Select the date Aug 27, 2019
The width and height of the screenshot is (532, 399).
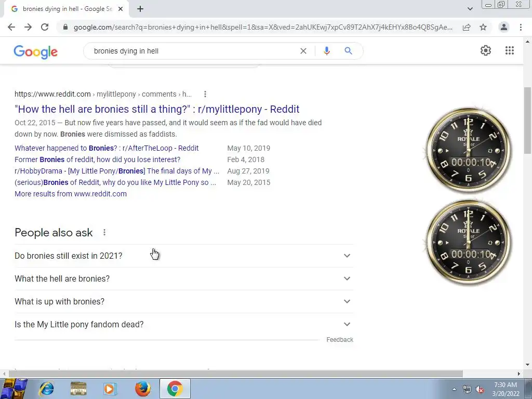tap(248, 171)
